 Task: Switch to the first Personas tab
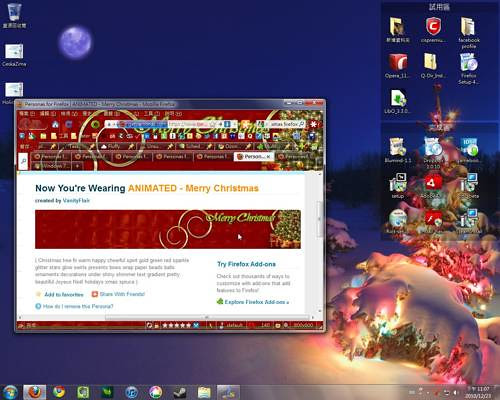[51, 156]
